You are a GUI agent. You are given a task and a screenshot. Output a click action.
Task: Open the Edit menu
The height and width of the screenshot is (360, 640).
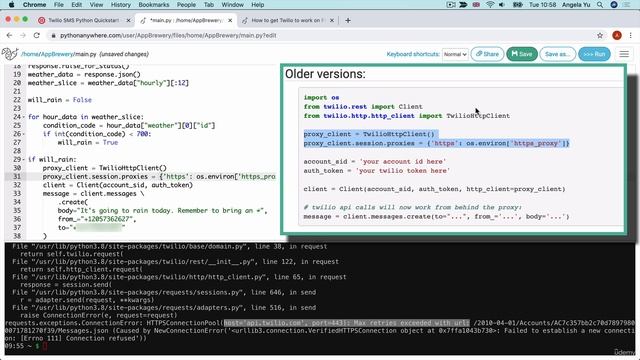pos(76,4)
